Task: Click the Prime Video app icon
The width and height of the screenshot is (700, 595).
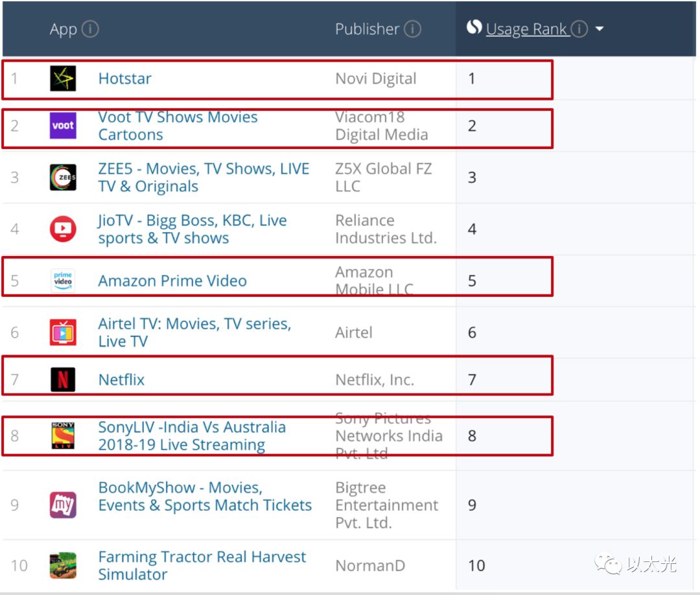Action: [63, 281]
